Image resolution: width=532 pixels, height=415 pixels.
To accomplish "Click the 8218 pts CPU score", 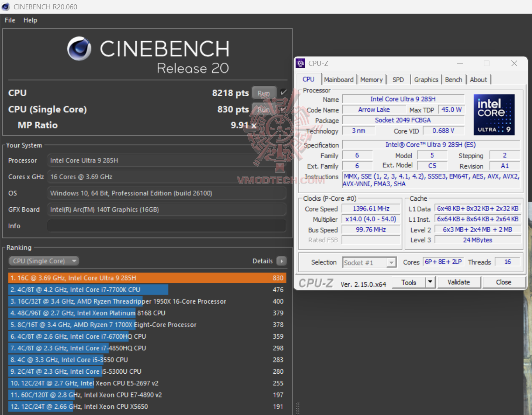I will 230,93.
